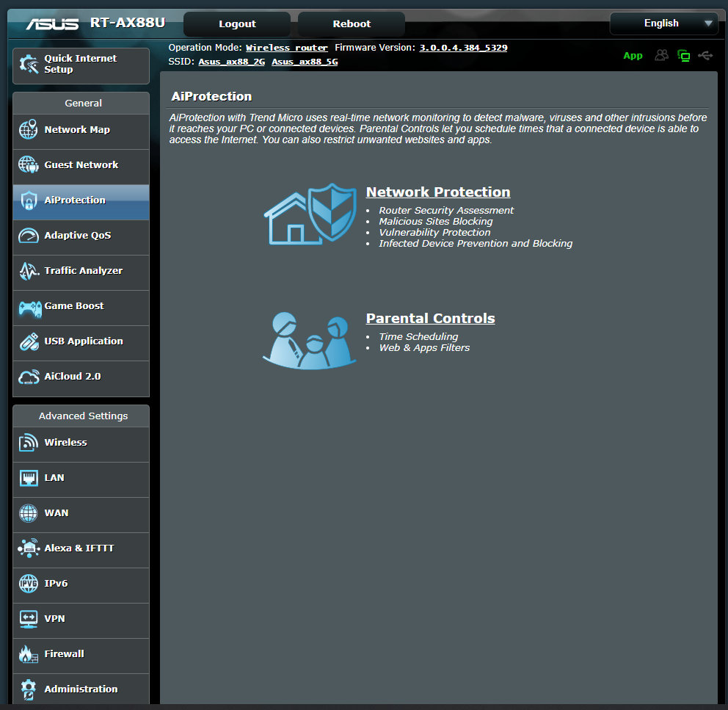Click the AiProtection page title
The image size is (728, 710).
211,96
